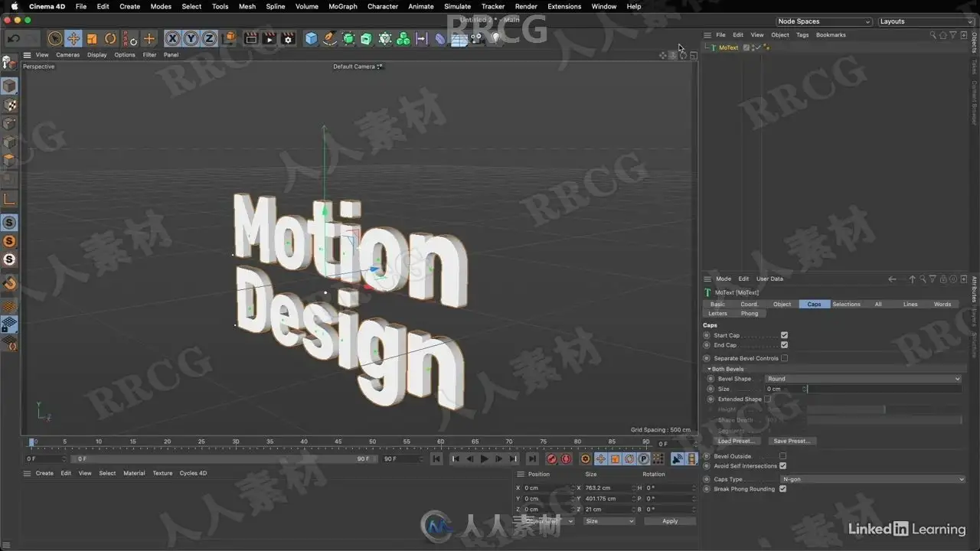Select the Rotate tool

(110, 38)
